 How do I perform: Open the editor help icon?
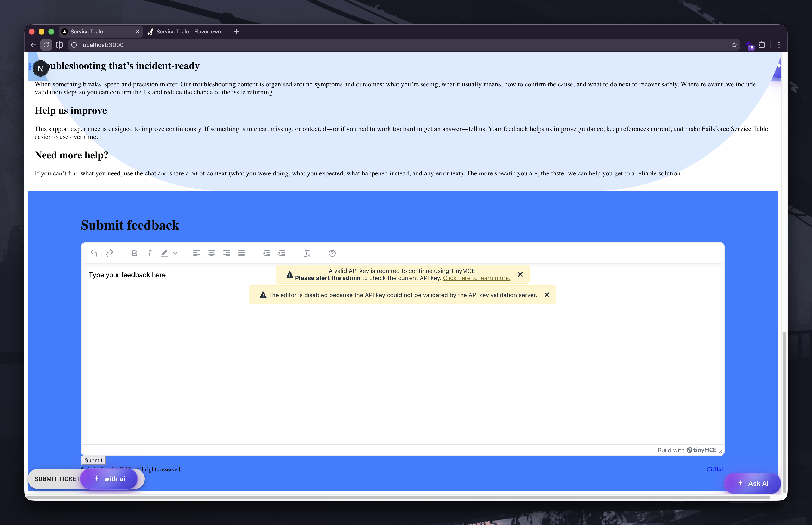click(x=332, y=253)
